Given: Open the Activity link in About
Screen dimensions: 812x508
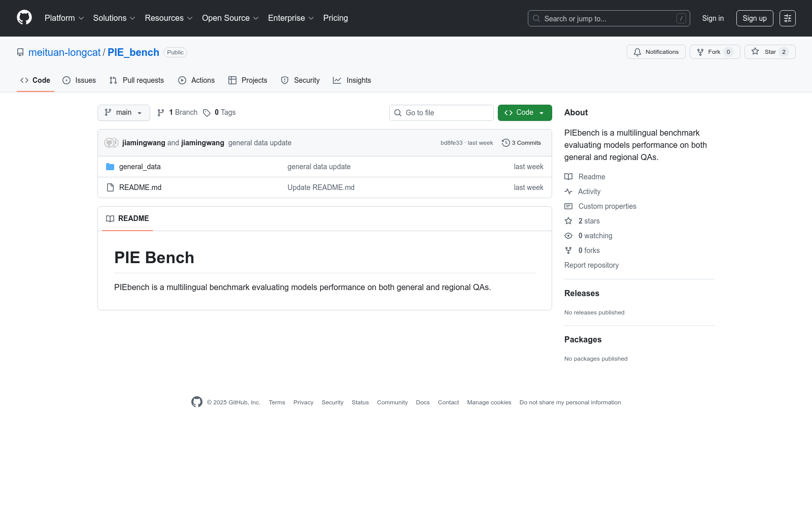Looking at the screenshot, I should pos(583,192).
